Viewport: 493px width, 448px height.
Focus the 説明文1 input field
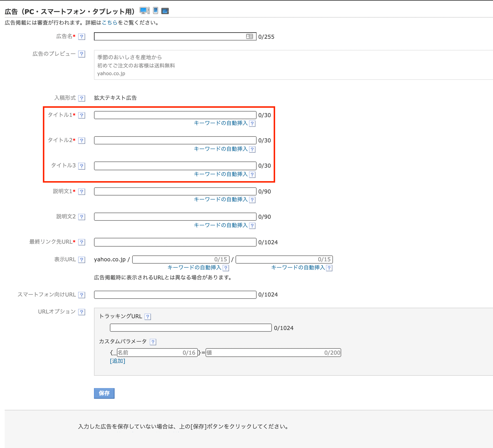coord(175,191)
